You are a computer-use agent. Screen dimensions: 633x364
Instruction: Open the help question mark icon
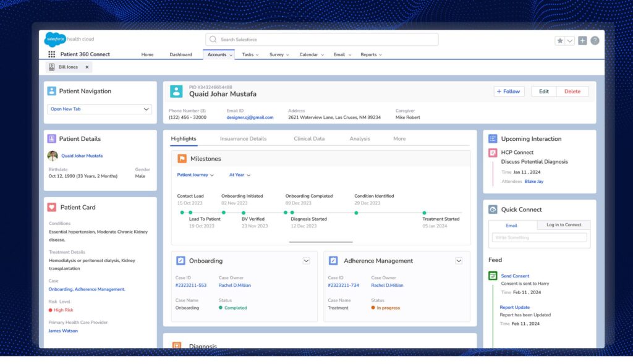coord(595,40)
